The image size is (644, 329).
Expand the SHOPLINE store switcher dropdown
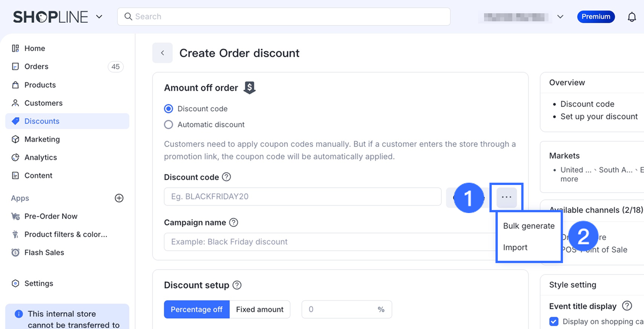99,17
